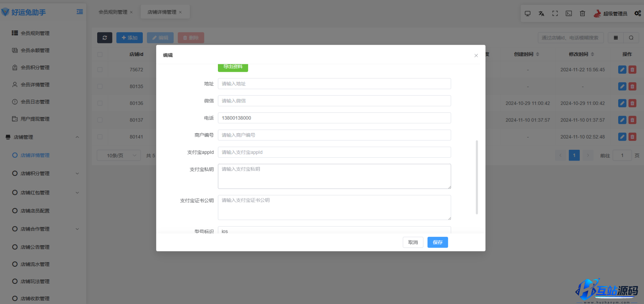Viewport: 644px width, 304px height.
Task: Check the row 80135 checkbox
Action: coord(100,86)
